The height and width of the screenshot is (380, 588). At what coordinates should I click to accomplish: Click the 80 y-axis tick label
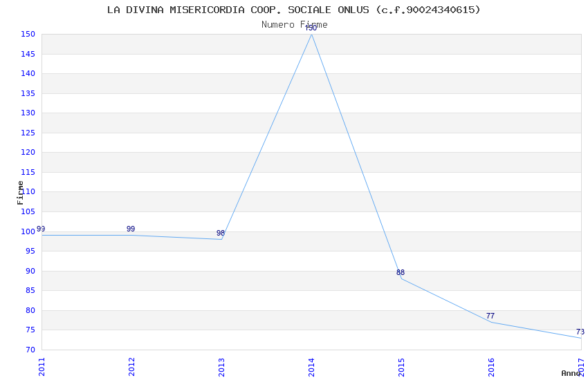pyautogui.click(x=30, y=310)
